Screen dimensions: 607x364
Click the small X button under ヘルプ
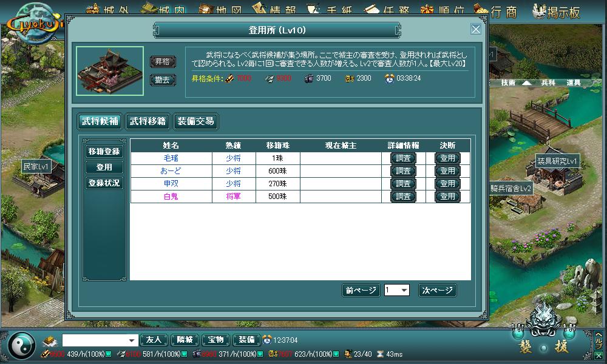coord(599,355)
